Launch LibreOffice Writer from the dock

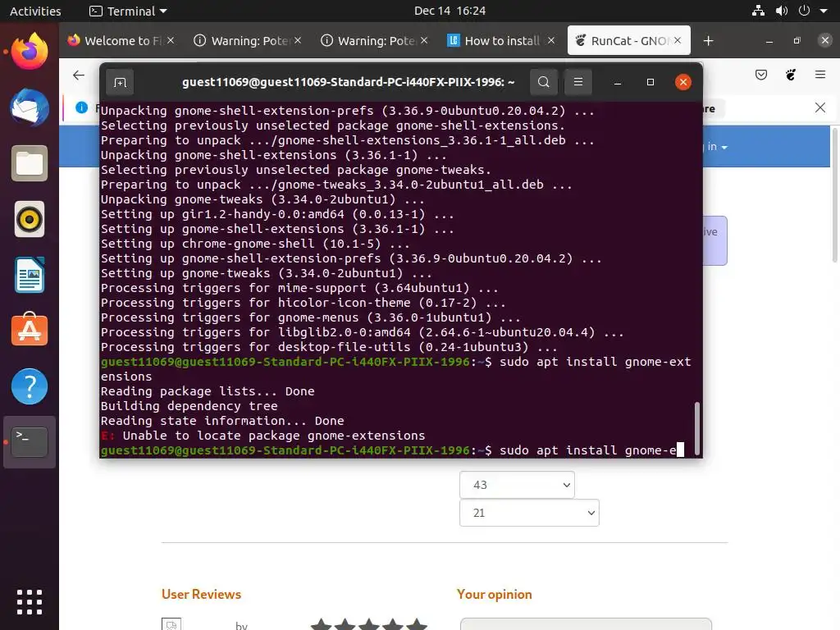[30, 275]
